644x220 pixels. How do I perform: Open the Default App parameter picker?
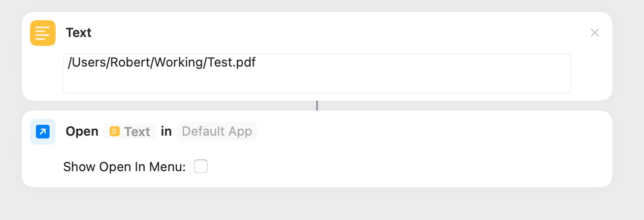(x=217, y=132)
